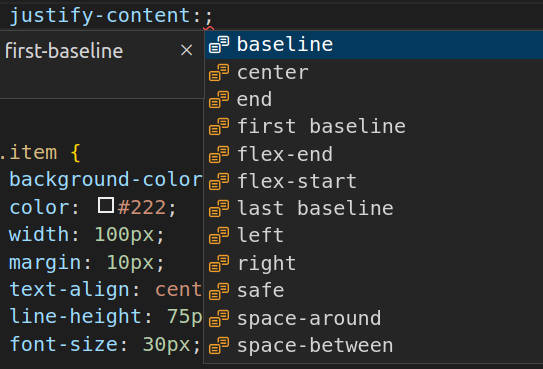This screenshot has height=369, width=543.
Task: Close the first-baseline details panel
Action: coord(187,50)
